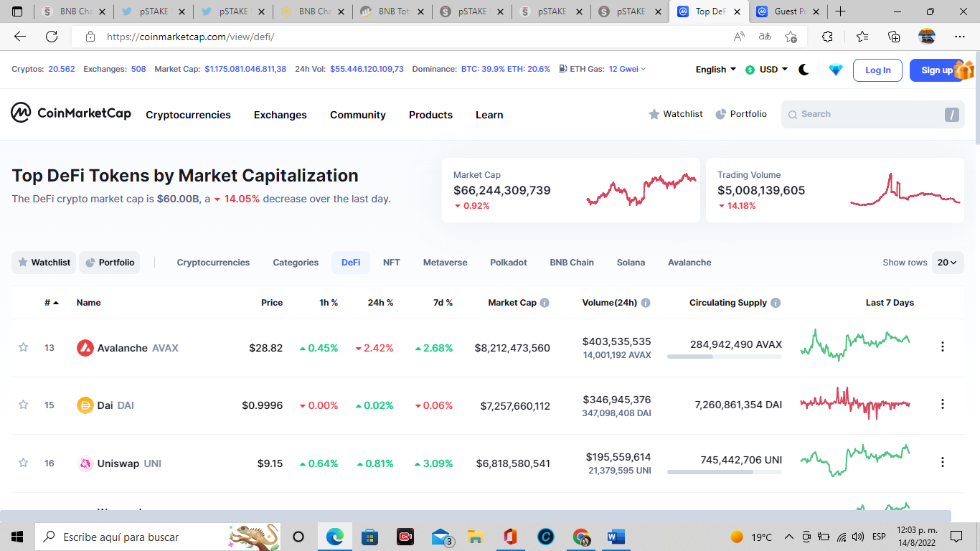Star Uniswap to add to watchlist
This screenshot has height=551, width=980.
pos(23,463)
